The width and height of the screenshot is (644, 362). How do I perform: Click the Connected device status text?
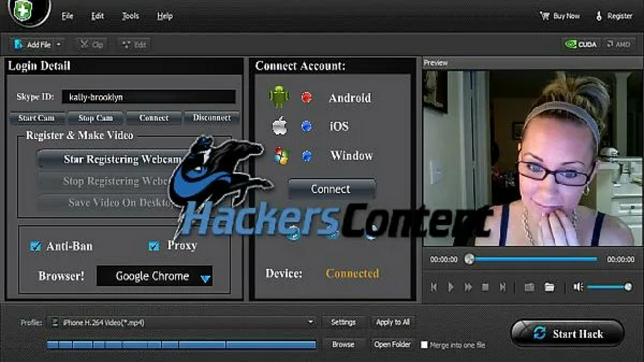[352, 274]
